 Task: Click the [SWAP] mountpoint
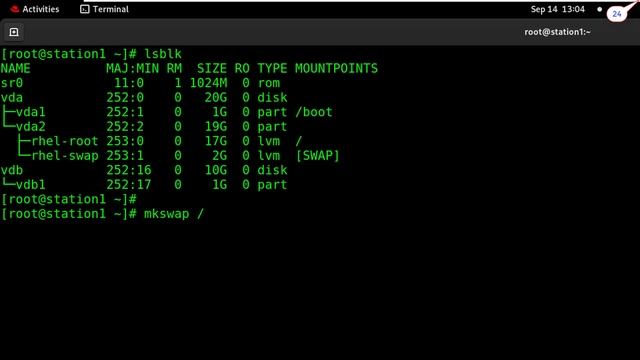(x=318, y=156)
